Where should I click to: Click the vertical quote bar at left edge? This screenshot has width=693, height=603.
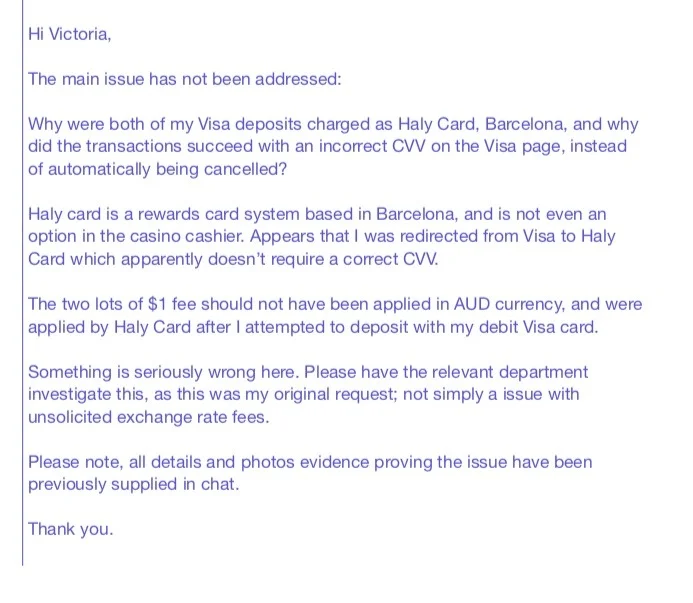coord(23,283)
